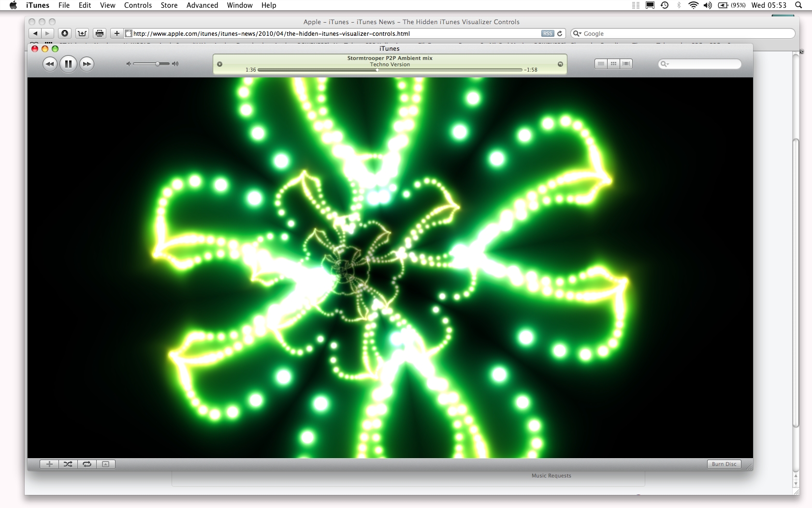This screenshot has height=508, width=812.
Task: Click the Bluetooth menu bar icon
Action: coord(679,5)
